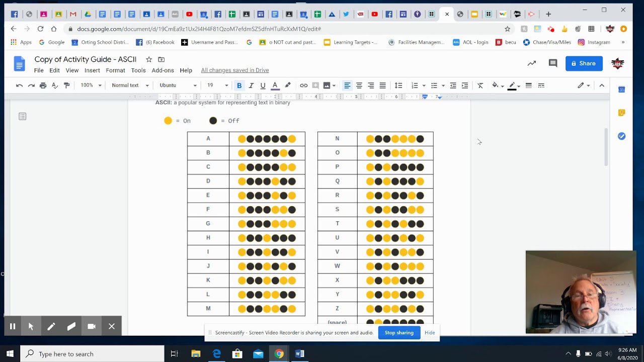
Task: Open the Normal text style dropdown
Action: 130,85
